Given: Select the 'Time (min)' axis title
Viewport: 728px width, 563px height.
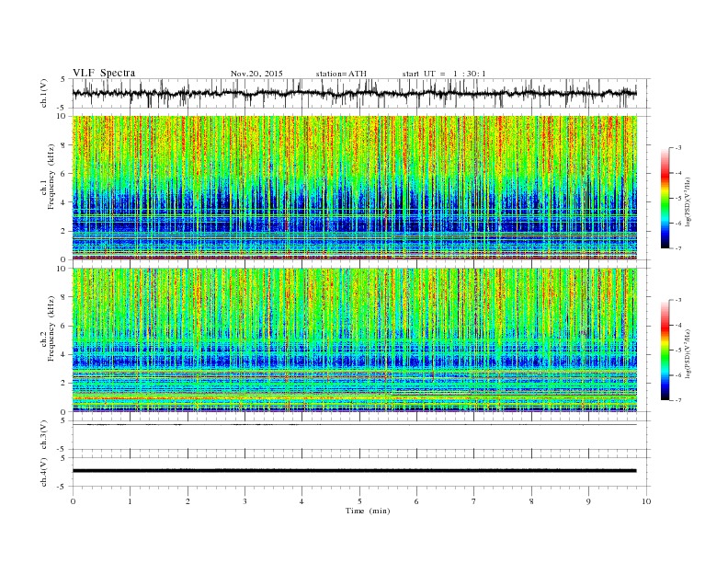Looking at the screenshot, I should click(x=368, y=511).
